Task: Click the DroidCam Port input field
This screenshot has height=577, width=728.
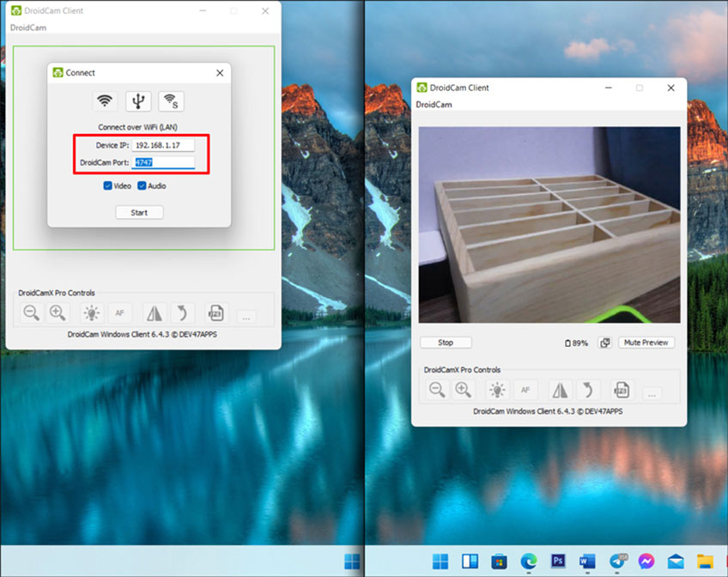Action: pyautogui.click(x=163, y=162)
